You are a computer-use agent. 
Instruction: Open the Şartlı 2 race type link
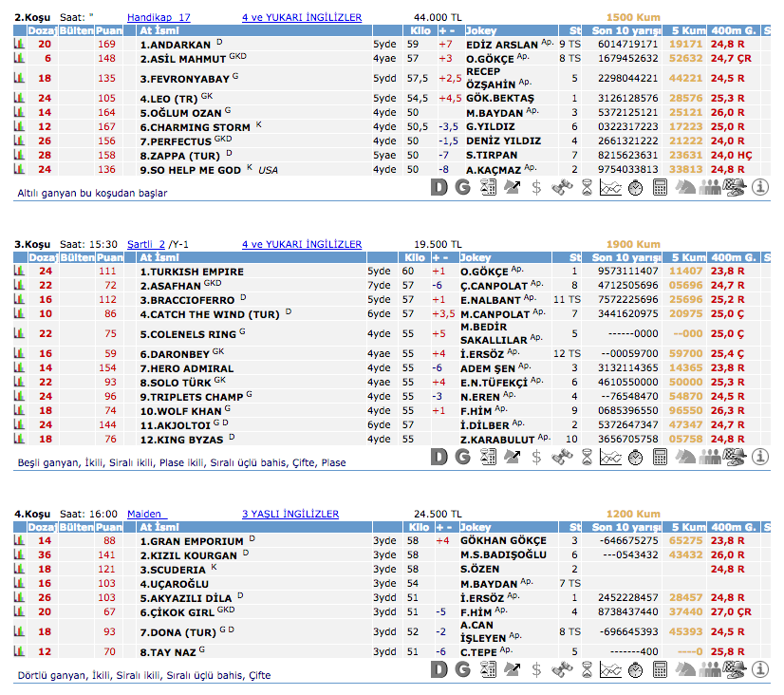tap(146, 244)
